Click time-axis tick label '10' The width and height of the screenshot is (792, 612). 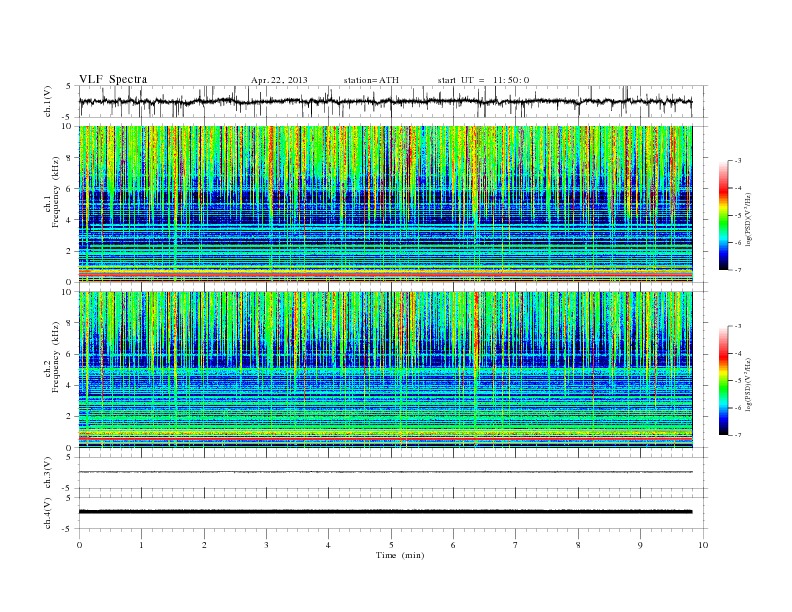[x=703, y=545]
